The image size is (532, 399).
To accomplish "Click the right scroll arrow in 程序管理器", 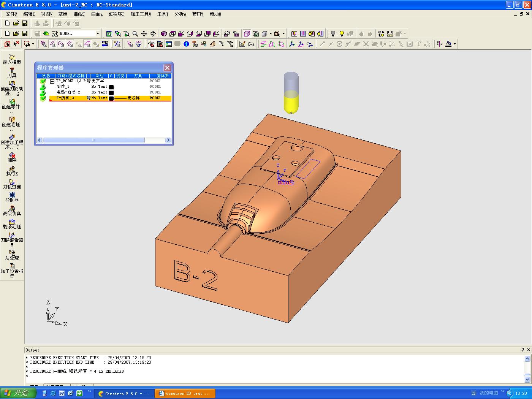I will point(168,140).
